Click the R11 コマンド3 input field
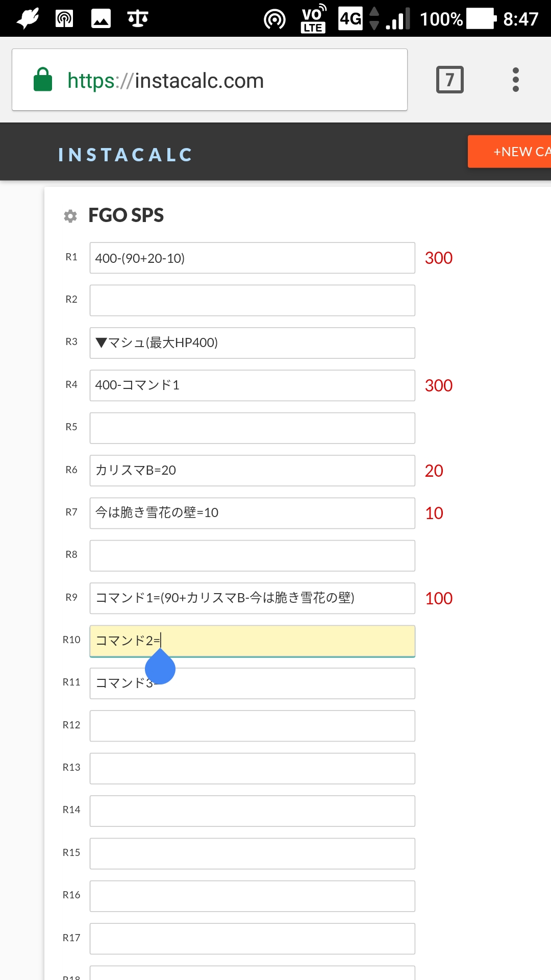The width and height of the screenshot is (551, 980). point(286,683)
